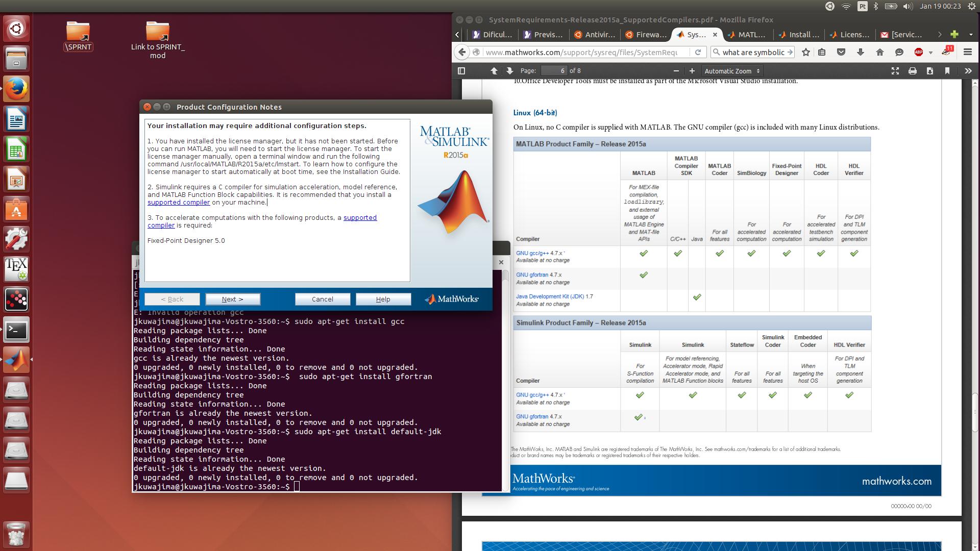Save page to Pocket
This screenshot has height=551, width=980.
click(841, 52)
